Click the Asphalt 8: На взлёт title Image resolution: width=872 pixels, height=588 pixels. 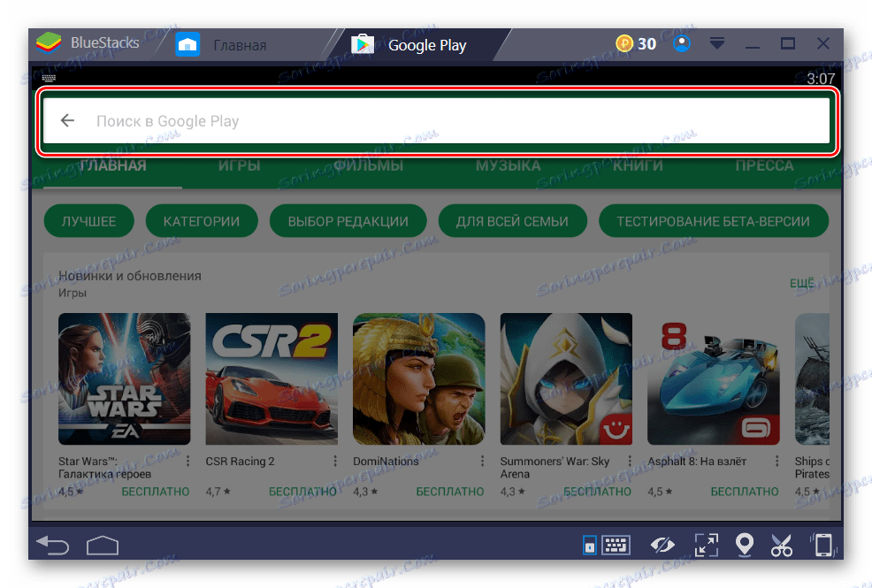point(697,462)
